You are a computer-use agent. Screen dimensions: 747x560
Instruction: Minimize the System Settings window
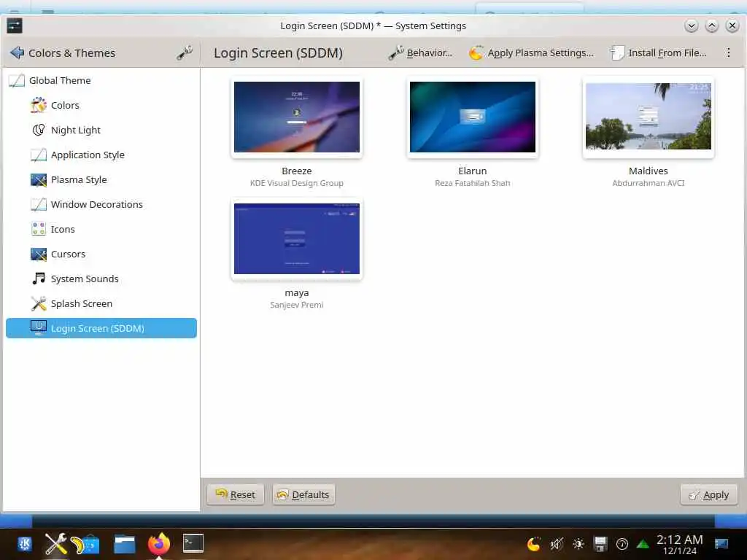pyautogui.click(x=692, y=26)
